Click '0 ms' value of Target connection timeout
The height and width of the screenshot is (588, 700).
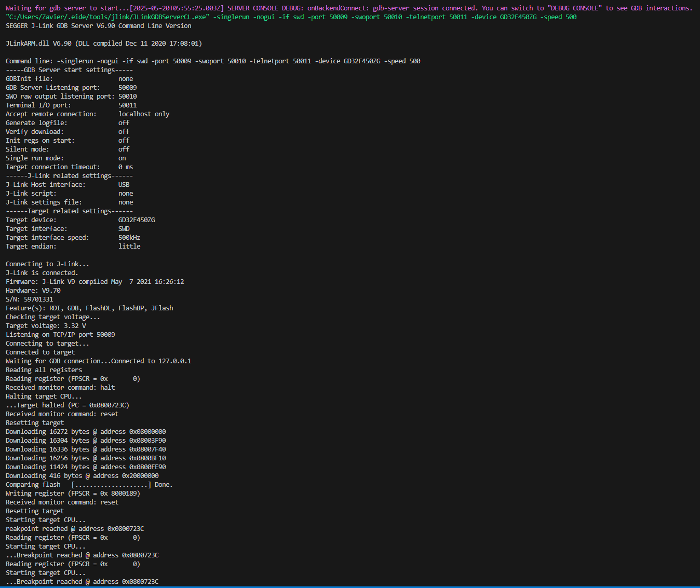click(x=126, y=167)
